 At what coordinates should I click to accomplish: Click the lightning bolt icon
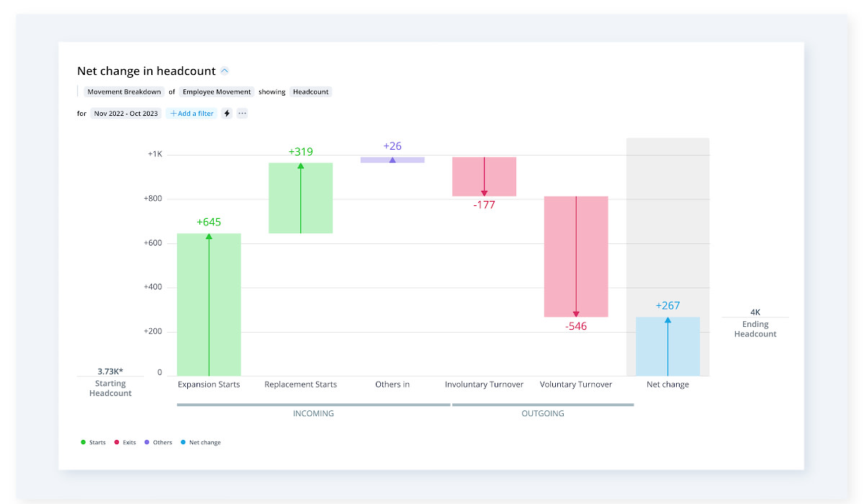pyautogui.click(x=227, y=114)
